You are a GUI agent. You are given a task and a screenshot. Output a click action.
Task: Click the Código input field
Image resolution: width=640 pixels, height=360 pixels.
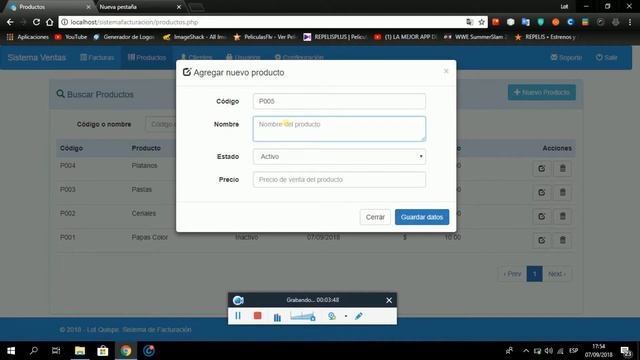click(339, 101)
